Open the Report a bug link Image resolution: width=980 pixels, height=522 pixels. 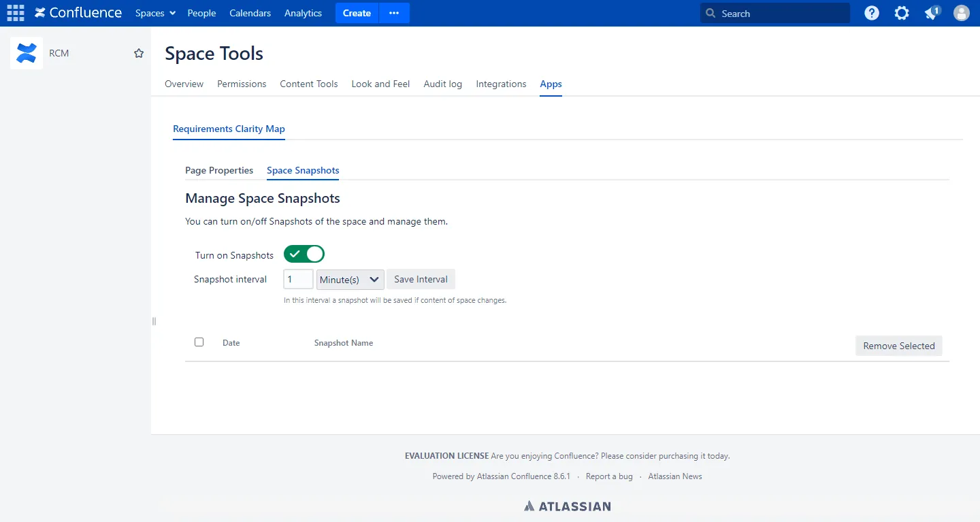pyautogui.click(x=609, y=476)
